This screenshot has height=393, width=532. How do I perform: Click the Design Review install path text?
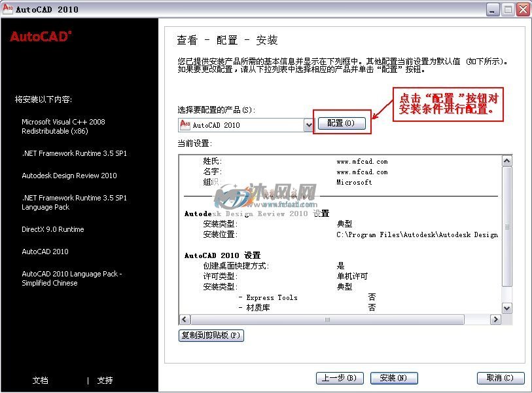417,234
